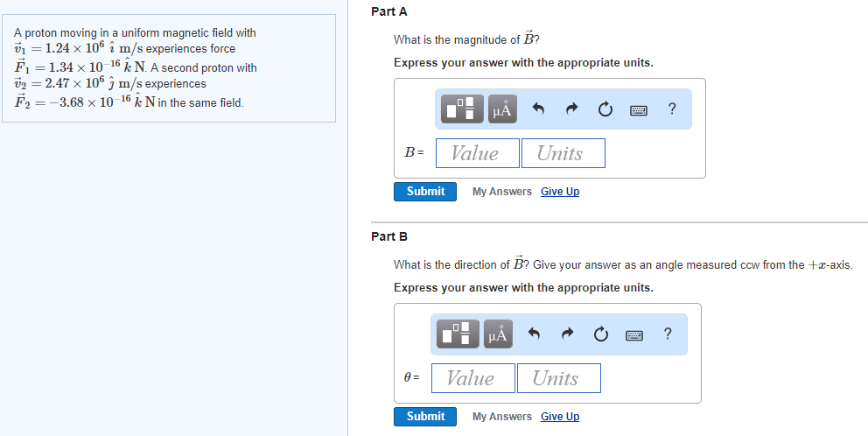Viewport: 868px width, 436px height.
Task: Click the B Value input field
Action: click(x=477, y=153)
